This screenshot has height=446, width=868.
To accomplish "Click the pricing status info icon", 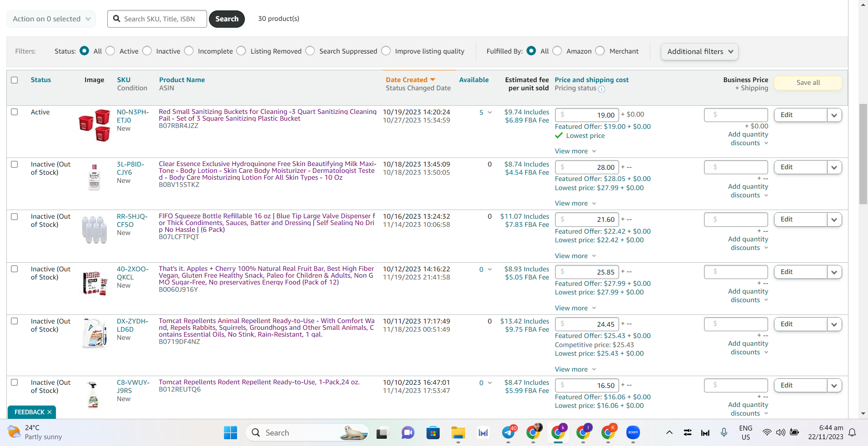I will coord(601,89).
